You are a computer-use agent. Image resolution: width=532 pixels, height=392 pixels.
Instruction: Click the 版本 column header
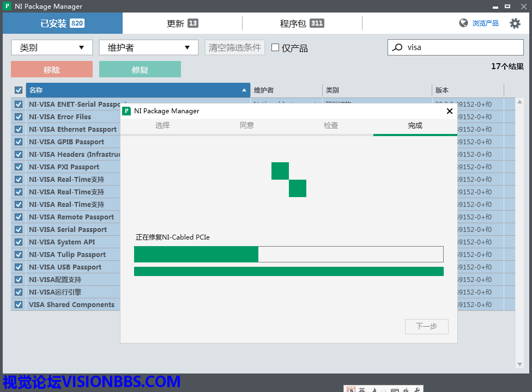point(468,90)
